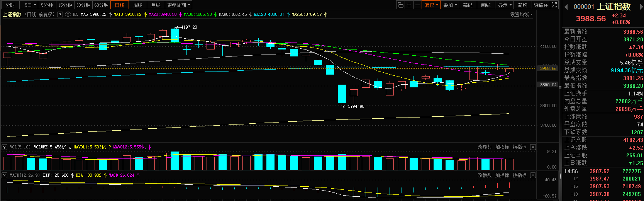This screenshot has width=644, height=201.
Task: Click the 上证换手 1.14% row
Action: 603,94
